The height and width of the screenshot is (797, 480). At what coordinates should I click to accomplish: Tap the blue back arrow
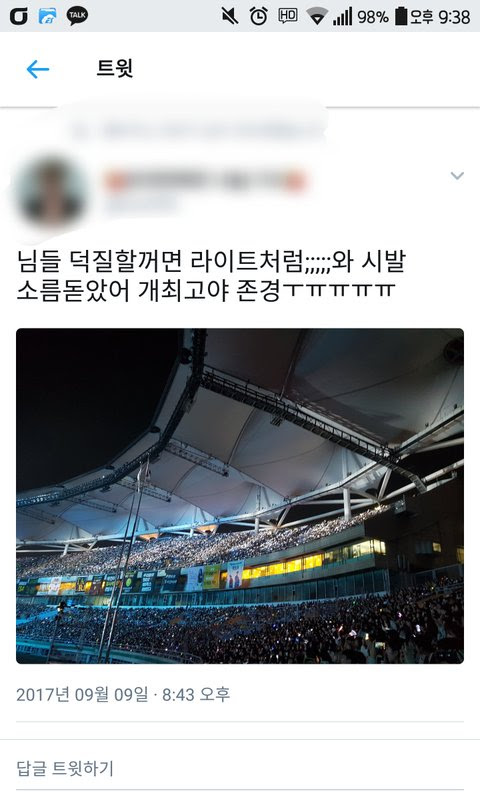coord(38,69)
